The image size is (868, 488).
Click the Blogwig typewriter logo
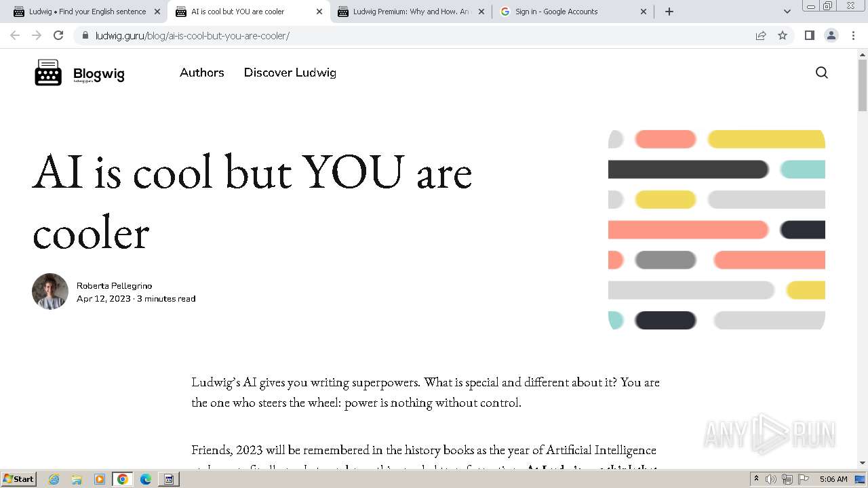click(48, 73)
